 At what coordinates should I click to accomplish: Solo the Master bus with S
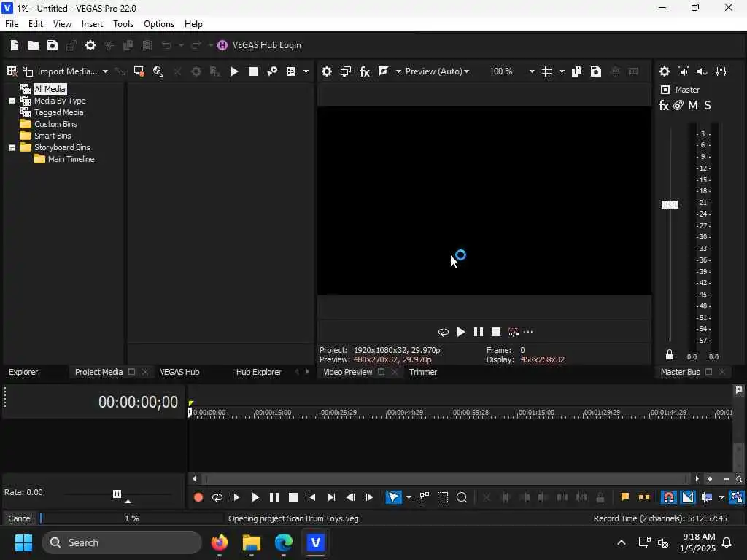[x=708, y=105]
